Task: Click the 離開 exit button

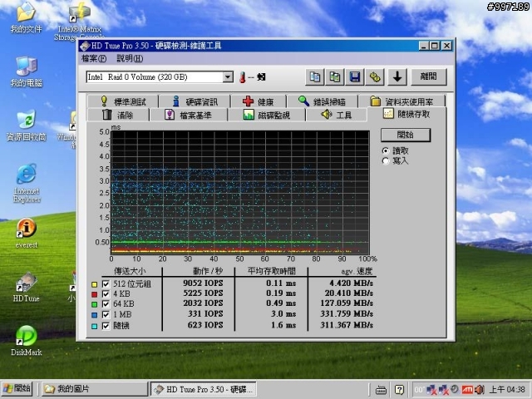Action: [429, 77]
